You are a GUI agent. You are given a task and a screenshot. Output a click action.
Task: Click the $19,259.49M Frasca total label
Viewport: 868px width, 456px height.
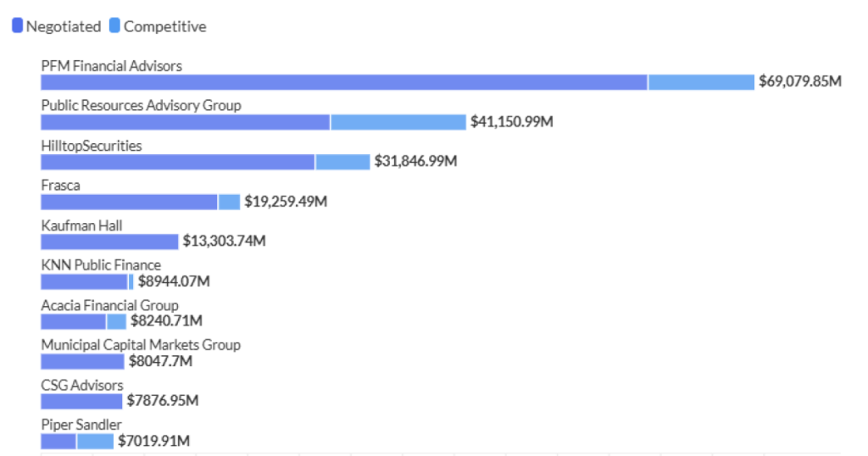[286, 202]
